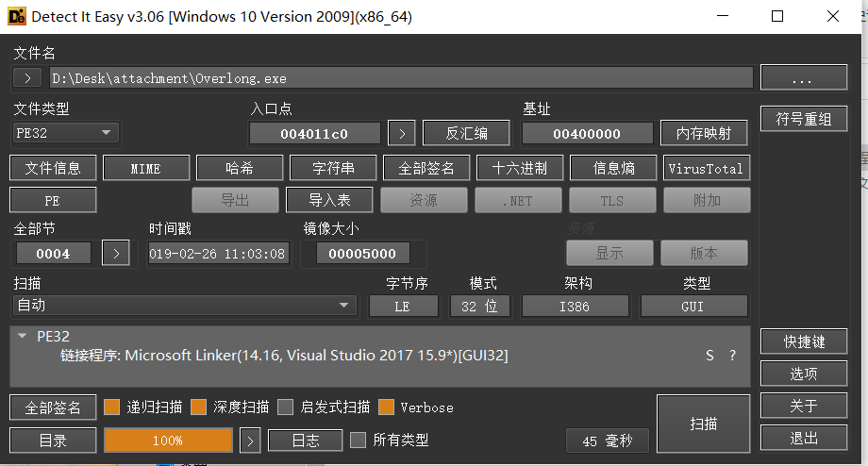Open 文件信息 file info

[x=53, y=168]
